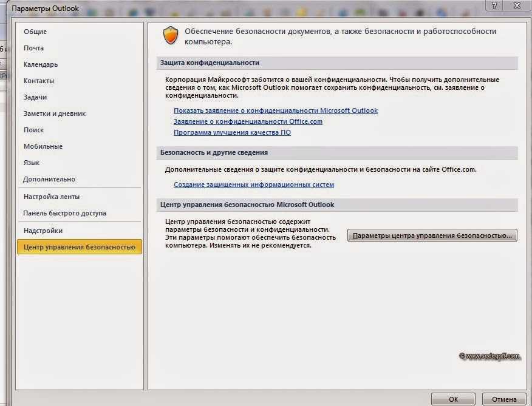Cancel the dialog with Отмена
Image resolution: width=532 pixels, height=406 pixels.
pos(504,399)
